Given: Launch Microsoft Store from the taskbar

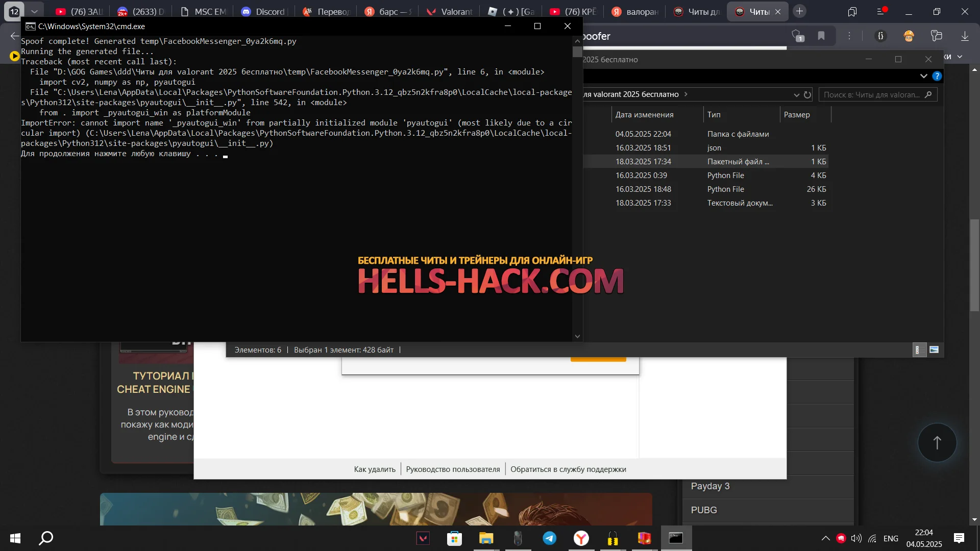Looking at the screenshot, I should 454,538.
